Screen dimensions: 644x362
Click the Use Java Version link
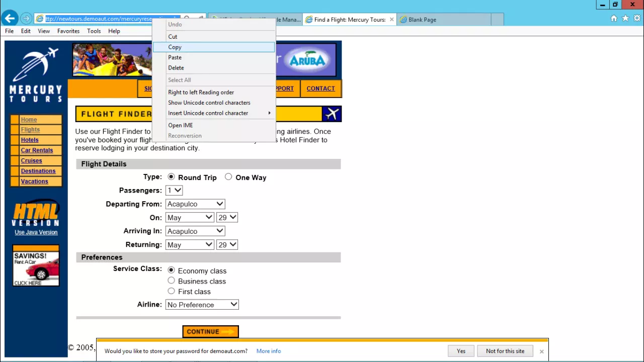(36, 232)
